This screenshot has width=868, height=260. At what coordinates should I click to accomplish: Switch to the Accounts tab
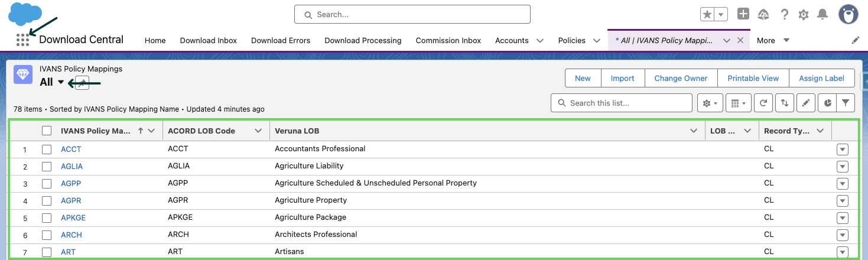coord(512,40)
